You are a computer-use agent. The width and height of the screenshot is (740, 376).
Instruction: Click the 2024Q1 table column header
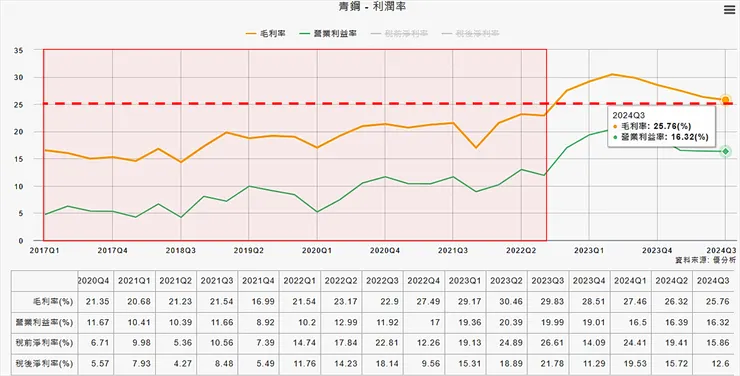coord(631,281)
